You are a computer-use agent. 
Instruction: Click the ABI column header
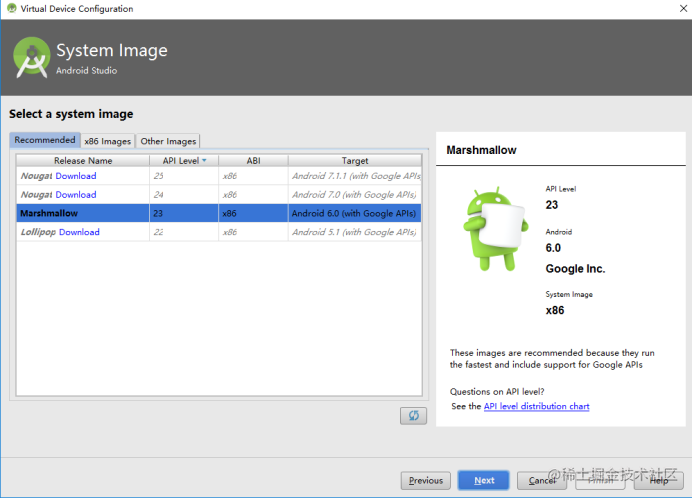[x=253, y=160]
